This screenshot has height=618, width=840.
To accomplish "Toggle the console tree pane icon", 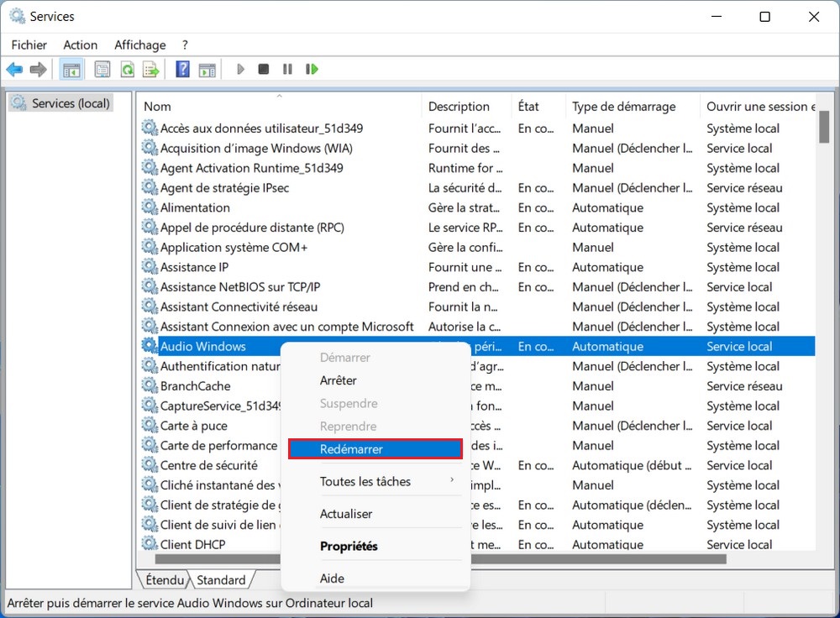I will tap(71, 69).
